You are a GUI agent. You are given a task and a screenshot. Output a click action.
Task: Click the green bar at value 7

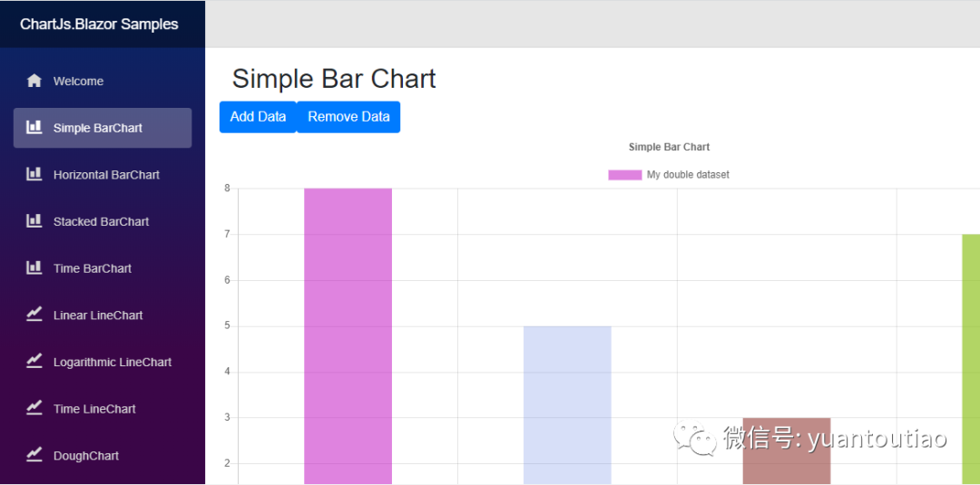click(971, 360)
